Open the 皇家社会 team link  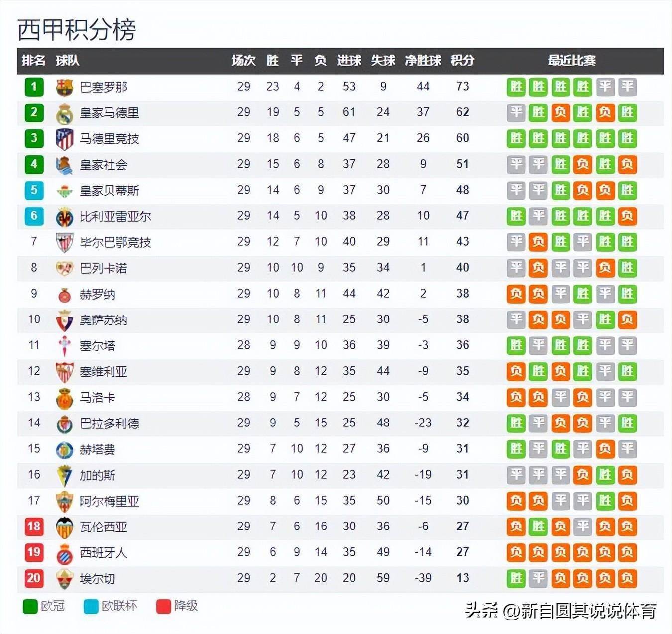[104, 165]
